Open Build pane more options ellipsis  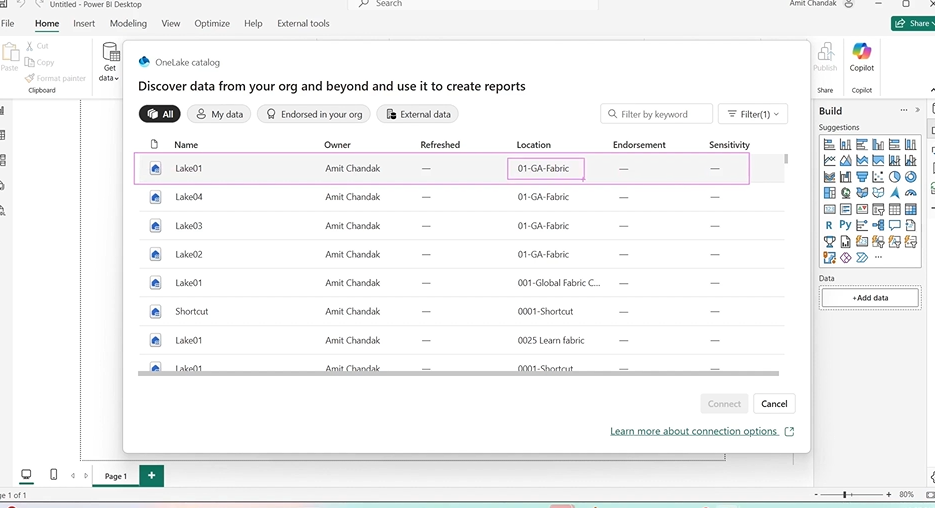point(904,110)
